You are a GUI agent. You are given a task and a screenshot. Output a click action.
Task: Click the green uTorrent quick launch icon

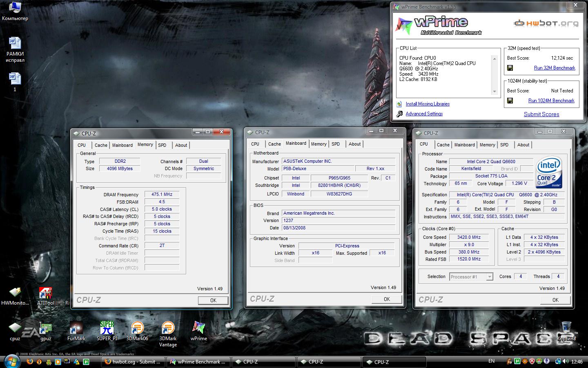pos(86,361)
